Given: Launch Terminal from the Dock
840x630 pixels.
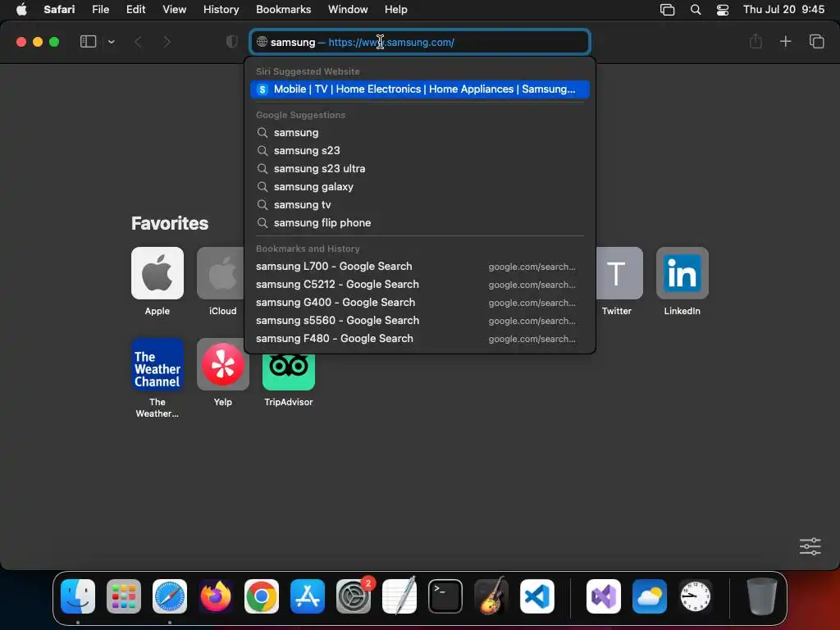Looking at the screenshot, I should point(445,596).
